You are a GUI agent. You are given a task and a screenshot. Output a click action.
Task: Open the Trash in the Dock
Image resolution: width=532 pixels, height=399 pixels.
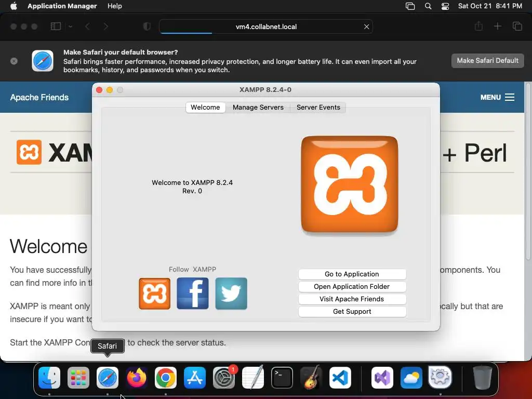pos(483,378)
